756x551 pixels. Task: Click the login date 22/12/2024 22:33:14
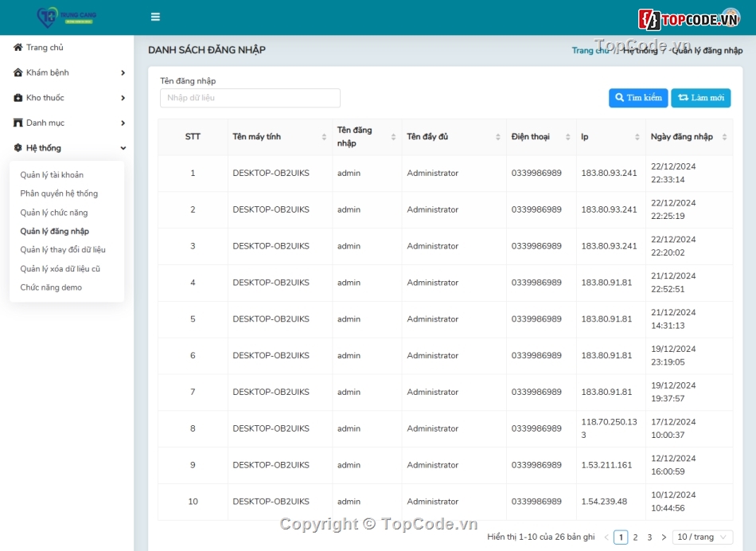673,173
